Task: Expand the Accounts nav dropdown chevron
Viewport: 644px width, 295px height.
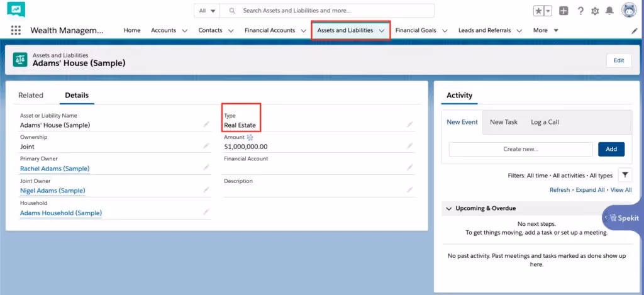Action: (x=185, y=31)
